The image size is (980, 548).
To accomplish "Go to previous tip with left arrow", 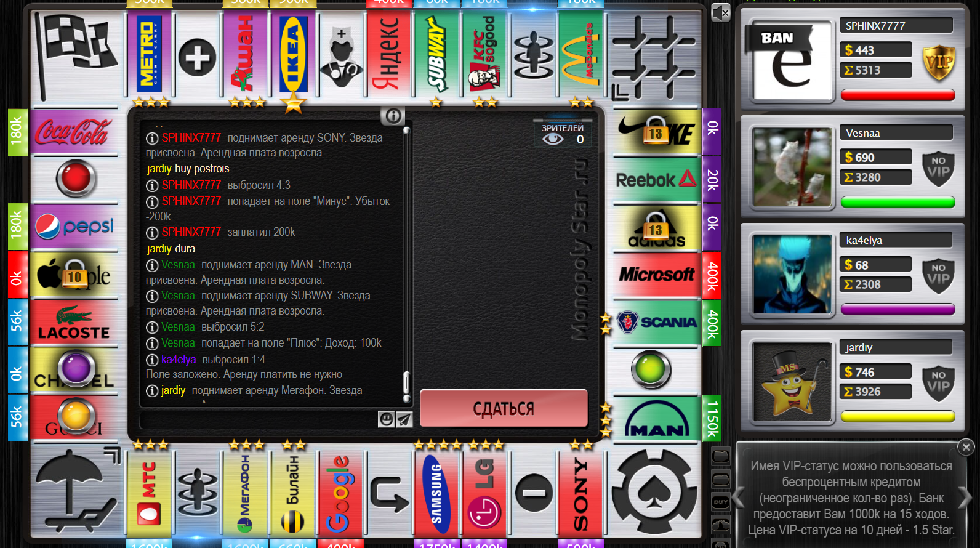I will [x=738, y=498].
